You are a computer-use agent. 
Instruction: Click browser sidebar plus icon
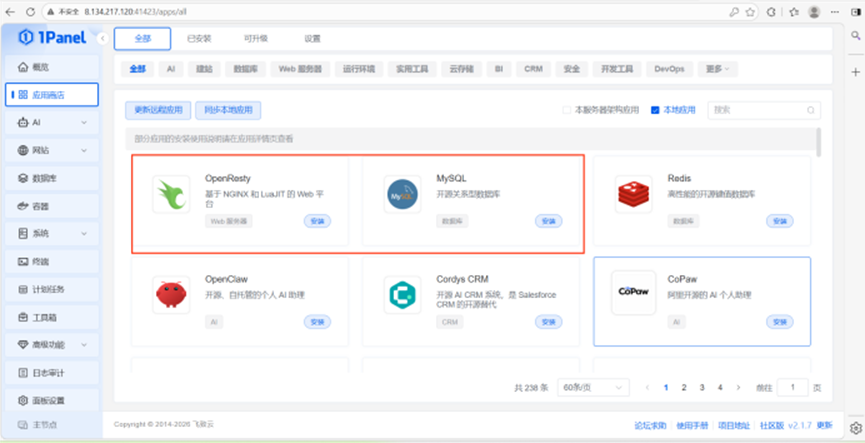[856, 72]
